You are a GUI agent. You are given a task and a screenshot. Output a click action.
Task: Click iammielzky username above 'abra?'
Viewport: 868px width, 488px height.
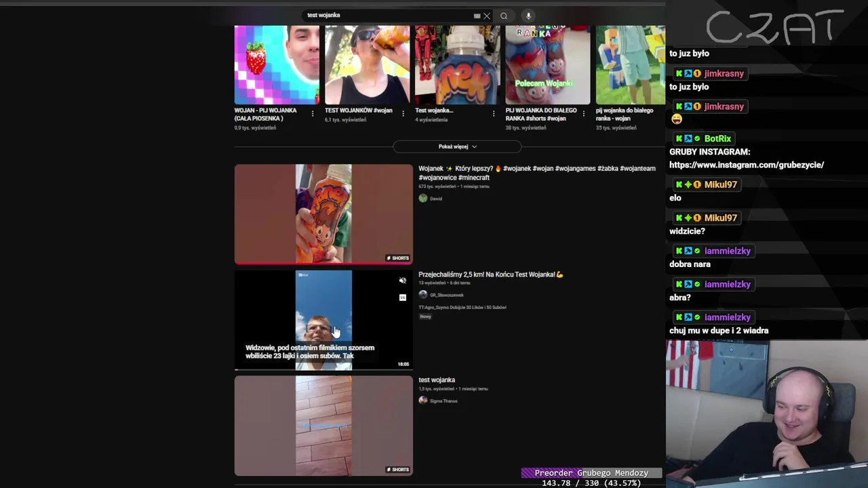pos(728,284)
